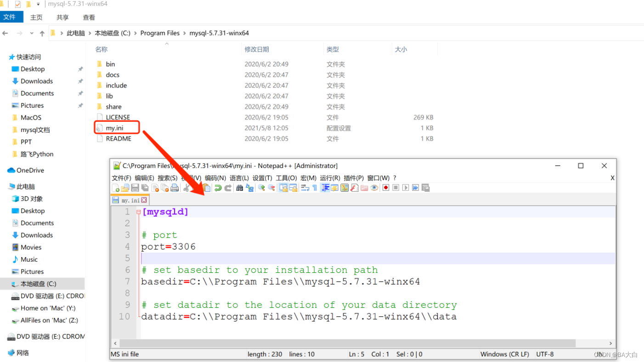Click the Save All toolbar icon
The image size is (644, 362).
145,188
